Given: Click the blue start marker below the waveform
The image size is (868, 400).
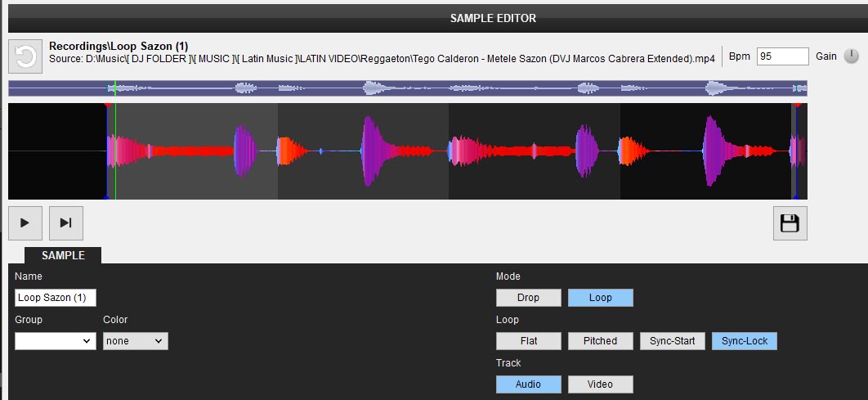Looking at the screenshot, I should pyautogui.click(x=107, y=196).
